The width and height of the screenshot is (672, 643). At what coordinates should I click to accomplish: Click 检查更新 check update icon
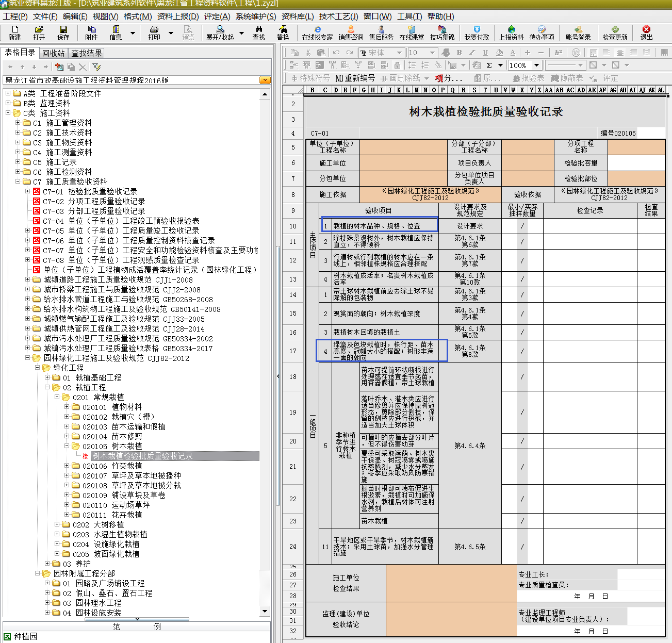[x=615, y=33]
